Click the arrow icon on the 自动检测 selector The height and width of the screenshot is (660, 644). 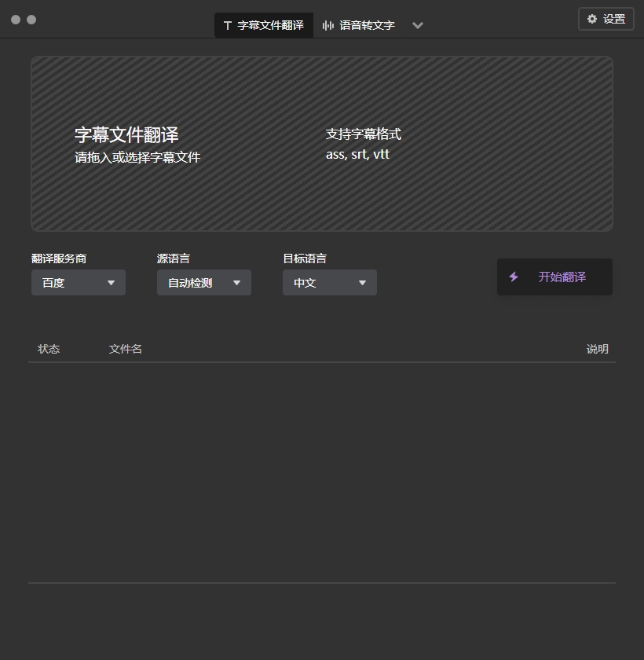coord(236,282)
